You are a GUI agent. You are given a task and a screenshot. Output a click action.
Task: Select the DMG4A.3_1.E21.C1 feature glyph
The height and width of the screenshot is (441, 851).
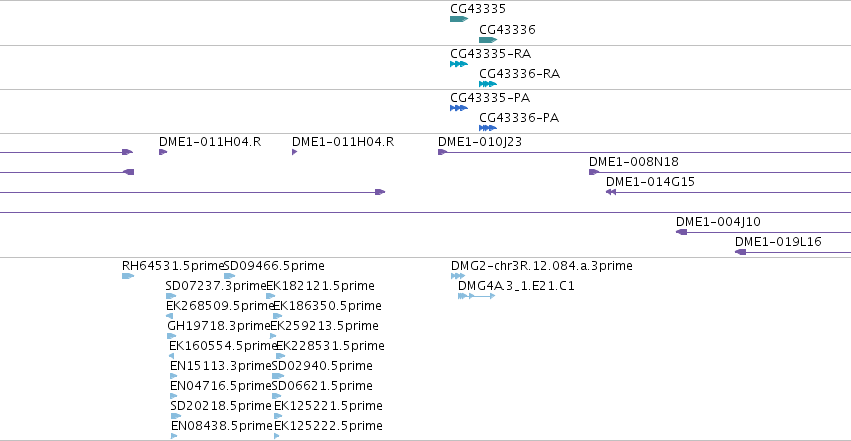point(477,296)
